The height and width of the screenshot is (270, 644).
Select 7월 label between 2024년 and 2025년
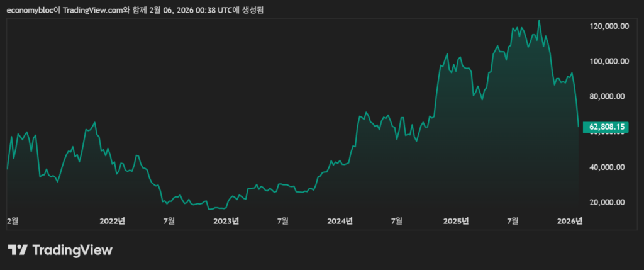[397, 221]
